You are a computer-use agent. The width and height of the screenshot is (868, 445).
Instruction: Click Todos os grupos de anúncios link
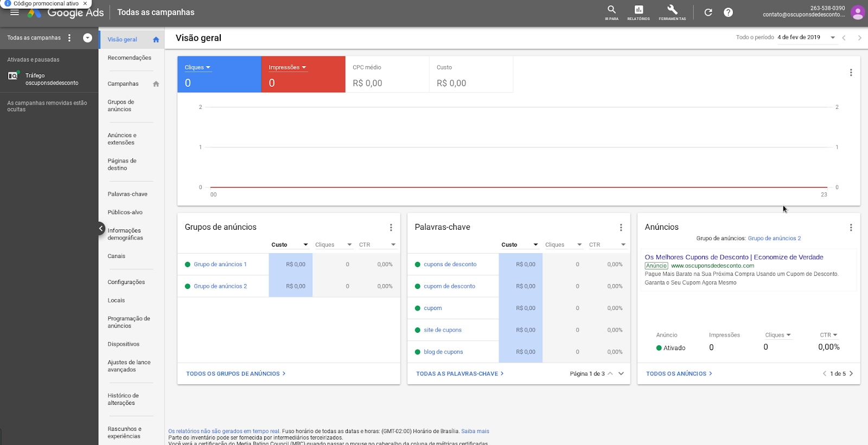[x=235, y=374]
